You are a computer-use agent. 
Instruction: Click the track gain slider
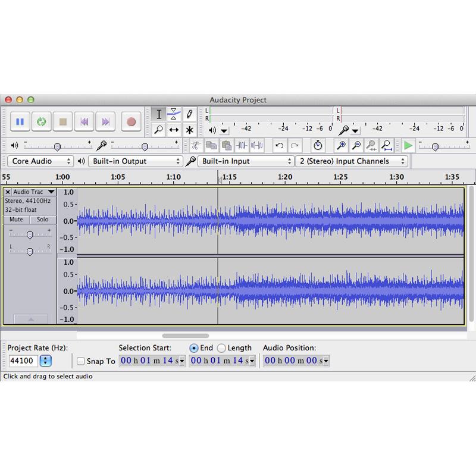coord(30,234)
